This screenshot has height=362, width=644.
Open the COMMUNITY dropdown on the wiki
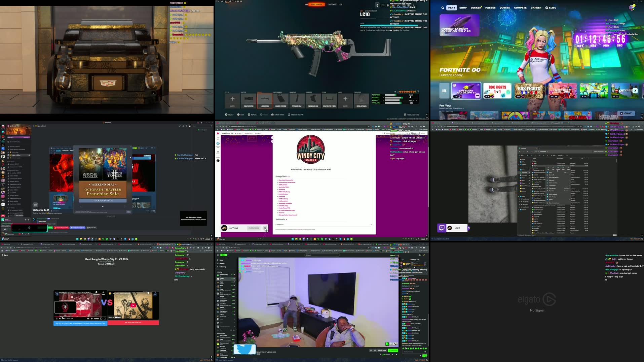click(x=259, y=133)
